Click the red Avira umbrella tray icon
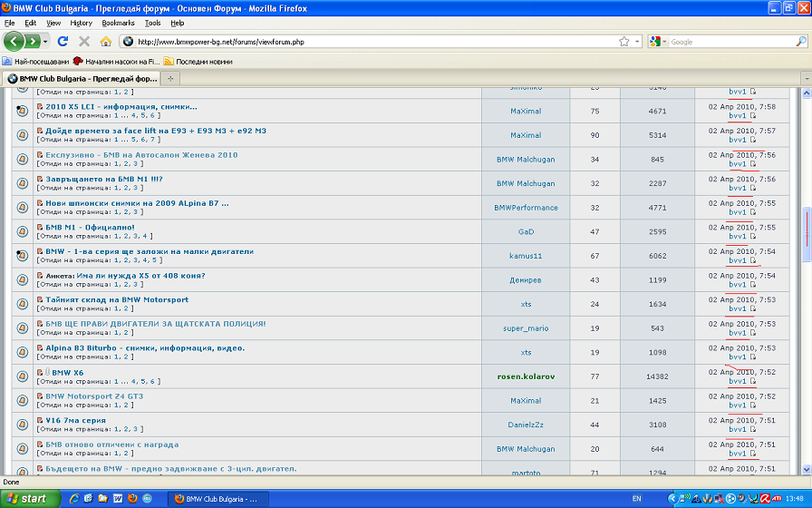The width and height of the screenshot is (812, 508). pos(765,499)
